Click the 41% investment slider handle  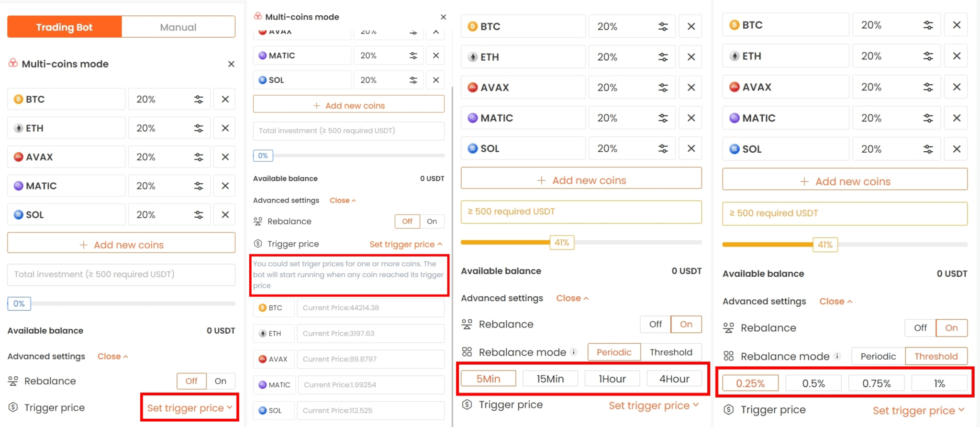point(561,243)
